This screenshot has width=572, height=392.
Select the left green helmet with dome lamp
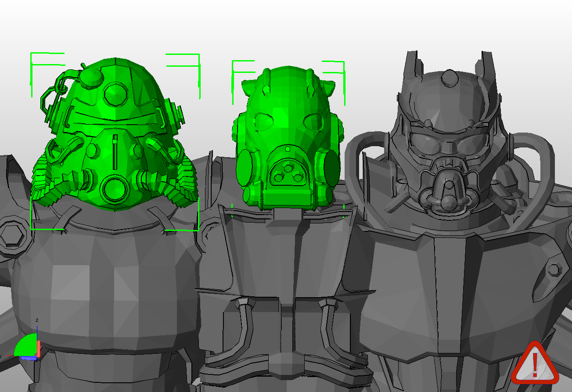click(115, 134)
